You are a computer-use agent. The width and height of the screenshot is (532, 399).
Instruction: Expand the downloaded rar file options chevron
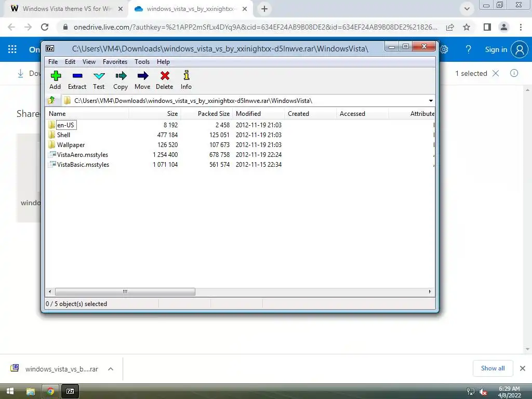pos(111,369)
